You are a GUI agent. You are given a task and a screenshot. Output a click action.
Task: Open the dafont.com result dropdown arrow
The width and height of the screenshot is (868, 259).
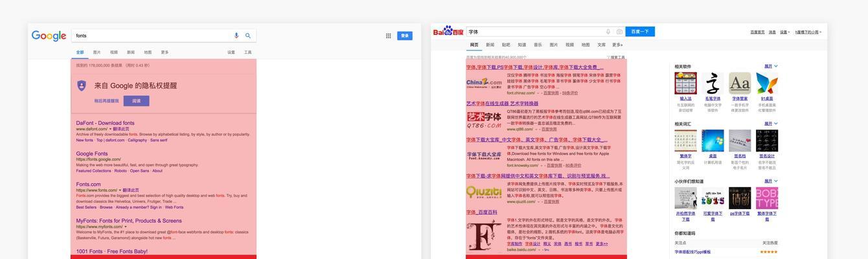click(110, 129)
